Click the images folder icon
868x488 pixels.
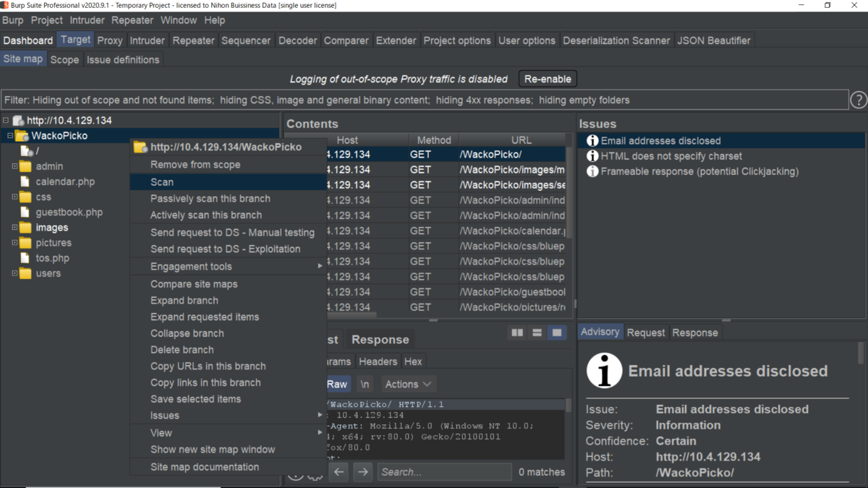(x=25, y=228)
